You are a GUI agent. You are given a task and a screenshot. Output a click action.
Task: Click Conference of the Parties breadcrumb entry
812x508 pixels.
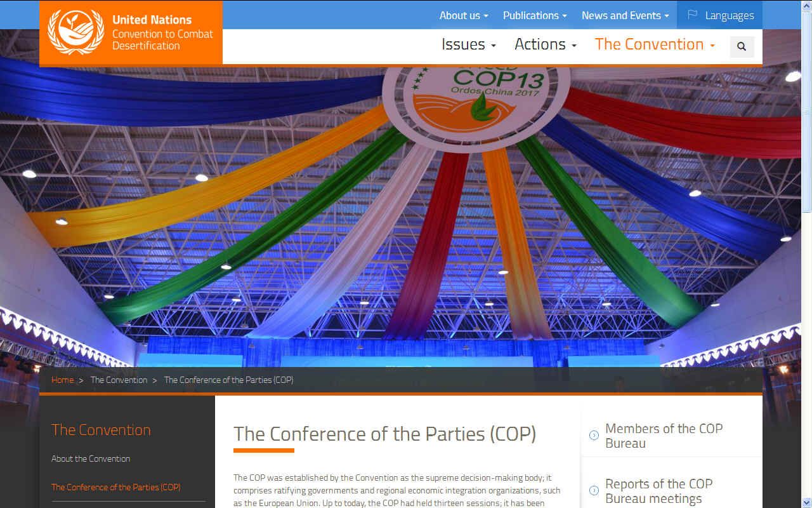[228, 380]
